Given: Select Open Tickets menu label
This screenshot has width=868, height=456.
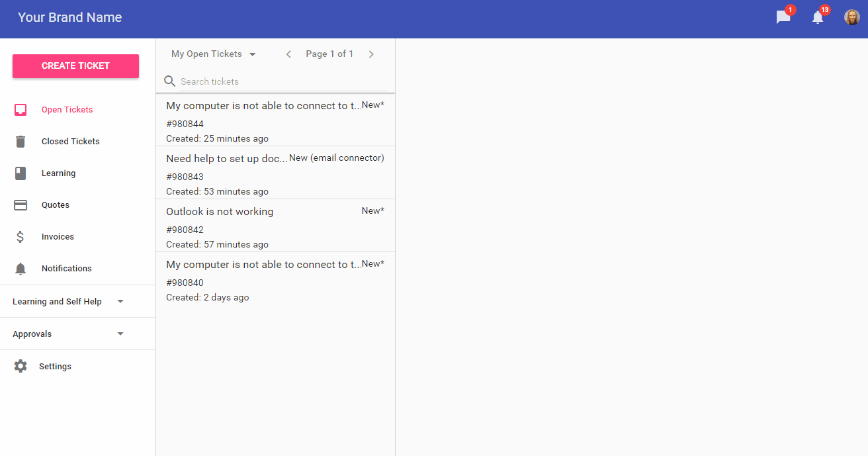Looking at the screenshot, I should 67,110.
